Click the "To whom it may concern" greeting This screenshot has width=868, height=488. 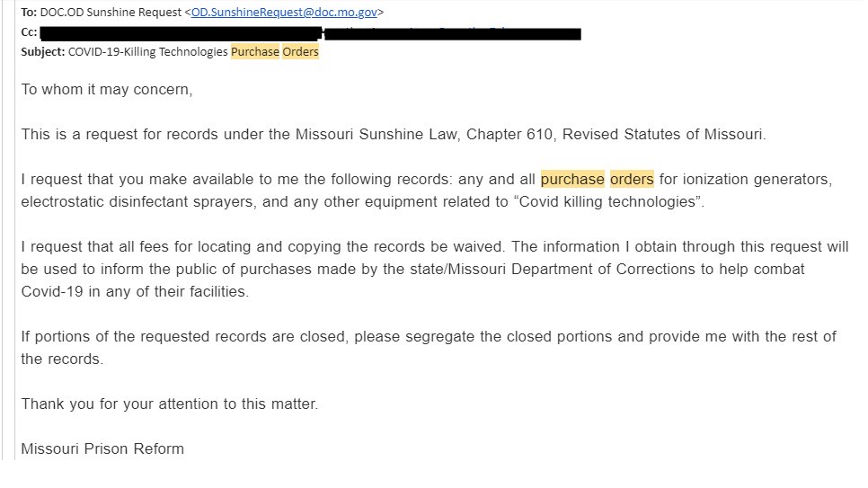point(107,90)
